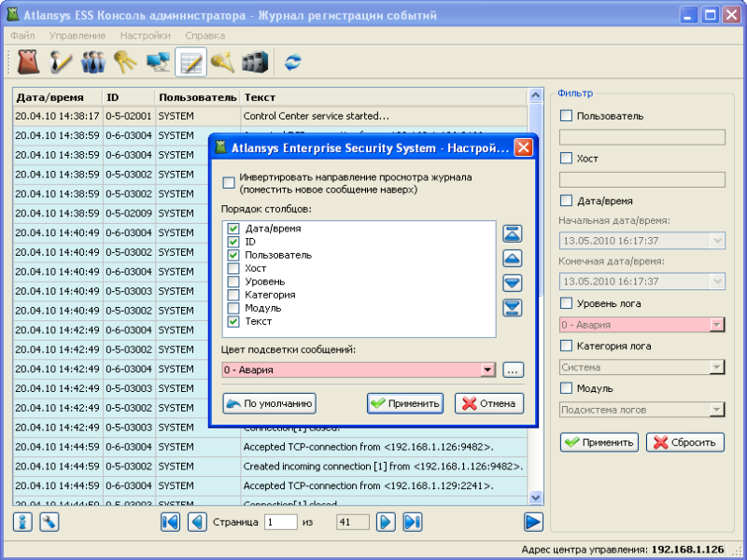Screen dimensions: 747x560
Task: Select the Control Center service started log row
Action: 270,116
